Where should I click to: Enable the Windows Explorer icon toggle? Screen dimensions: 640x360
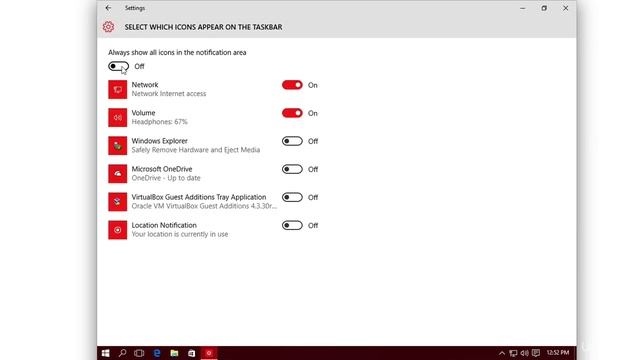click(292, 141)
